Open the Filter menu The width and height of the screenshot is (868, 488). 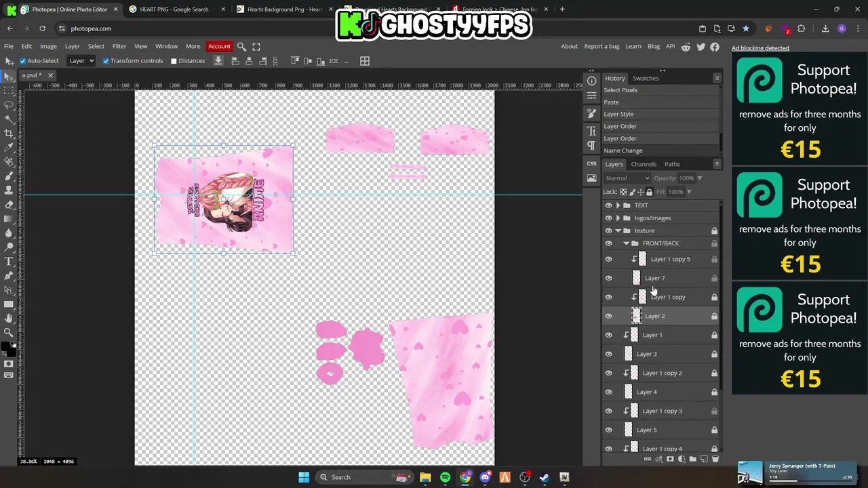pyautogui.click(x=119, y=47)
